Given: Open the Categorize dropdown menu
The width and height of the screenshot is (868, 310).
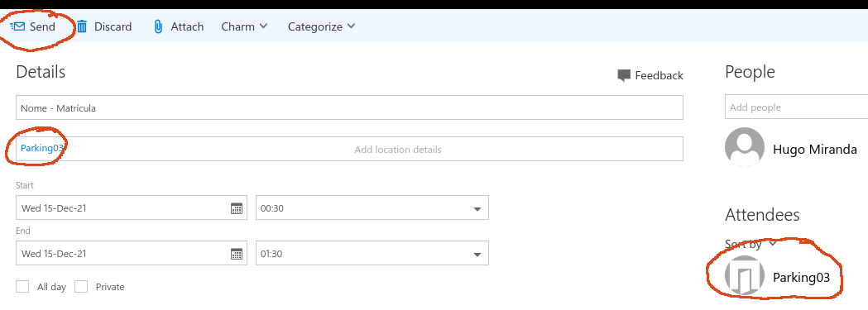Looking at the screenshot, I should coord(321,26).
